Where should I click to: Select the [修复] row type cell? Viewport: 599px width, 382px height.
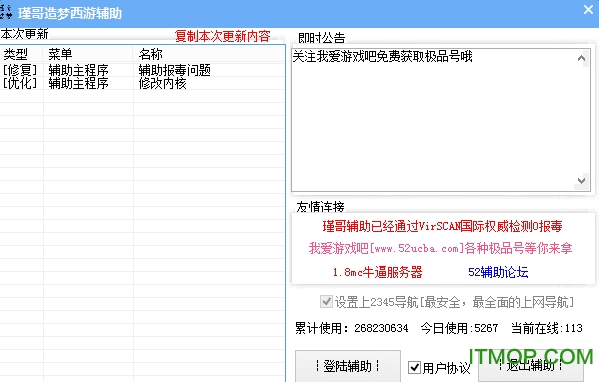(x=20, y=70)
